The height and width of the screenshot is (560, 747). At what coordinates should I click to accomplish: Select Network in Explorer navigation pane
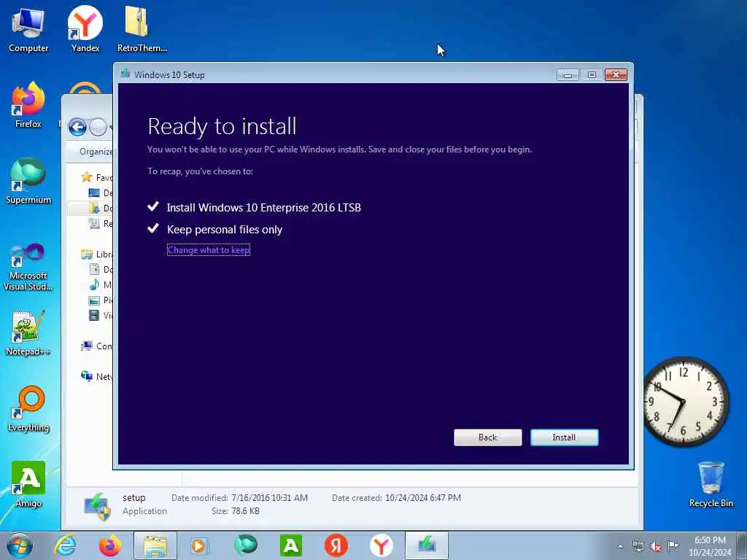97,376
